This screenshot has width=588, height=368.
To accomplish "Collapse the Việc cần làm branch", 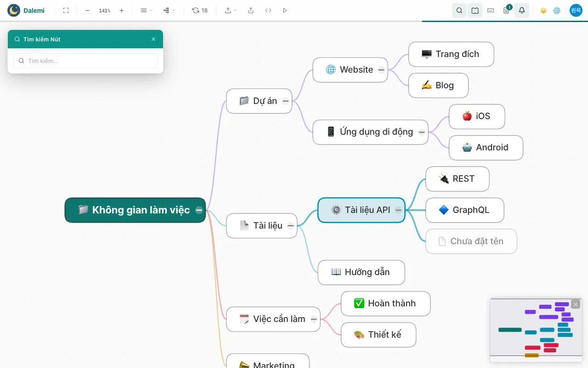I will (x=314, y=319).
